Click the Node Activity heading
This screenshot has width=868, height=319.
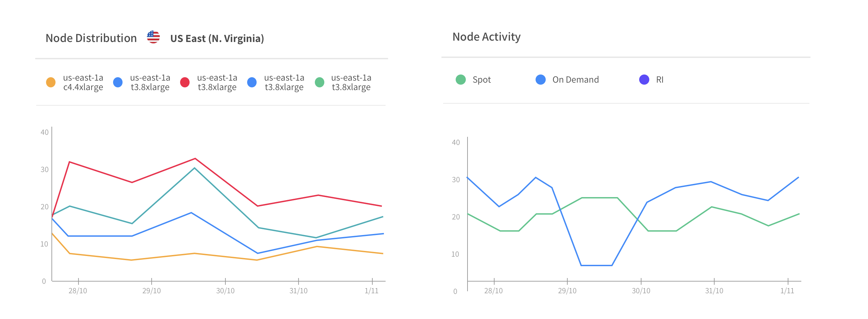point(486,37)
